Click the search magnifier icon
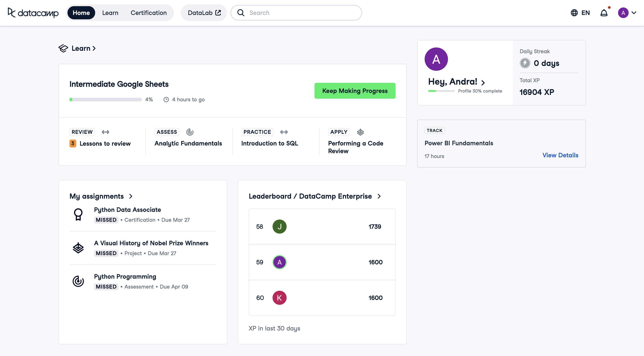This screenshot has height=356, width=644. (x=240, y=13)
